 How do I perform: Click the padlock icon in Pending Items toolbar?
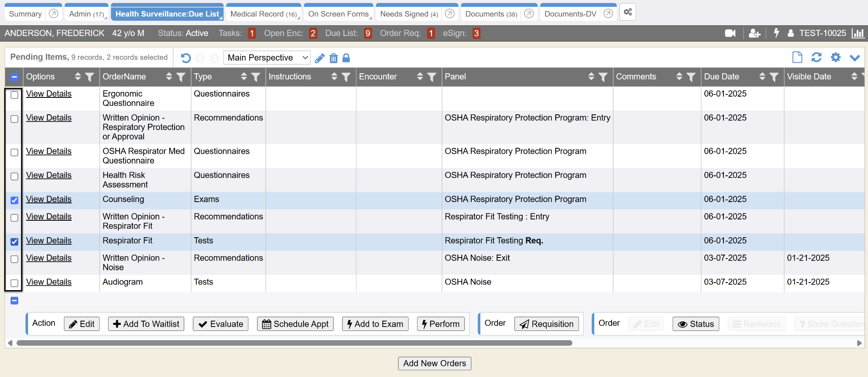pos(346,58)
